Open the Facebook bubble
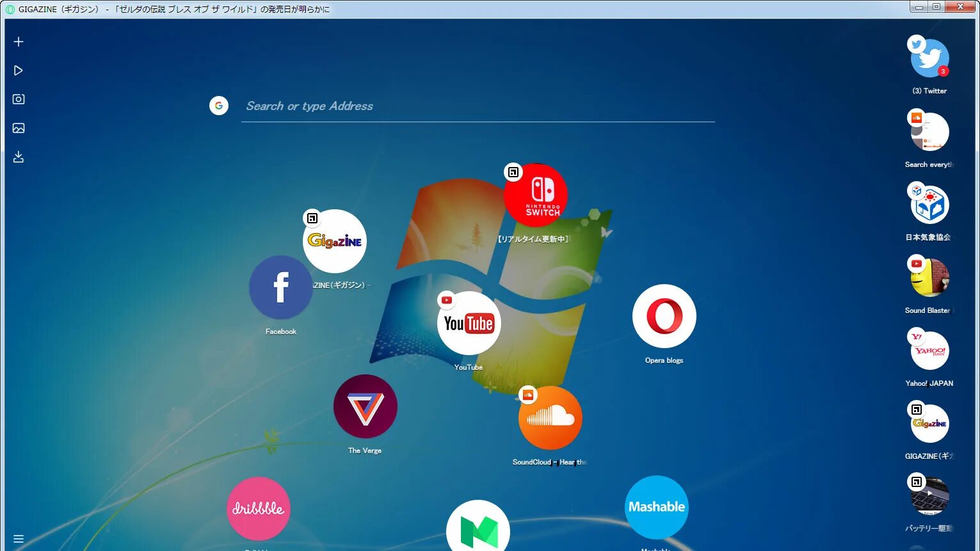Screen dimensions: 980x551 pos(281,287)
